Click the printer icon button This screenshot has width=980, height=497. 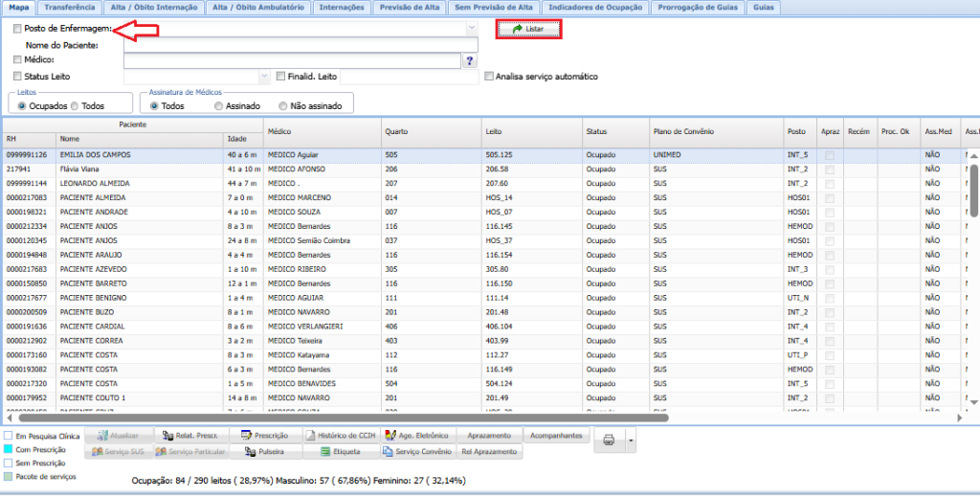609,441
